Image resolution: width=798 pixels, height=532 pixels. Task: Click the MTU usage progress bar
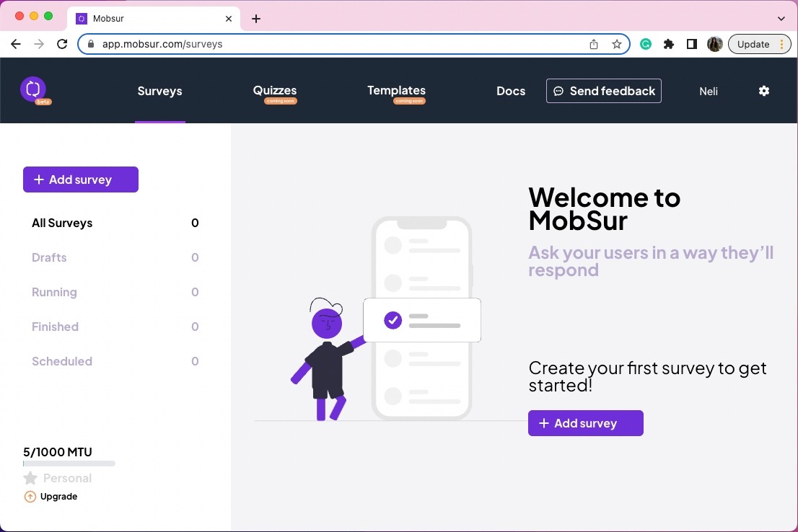pos(69,464)
